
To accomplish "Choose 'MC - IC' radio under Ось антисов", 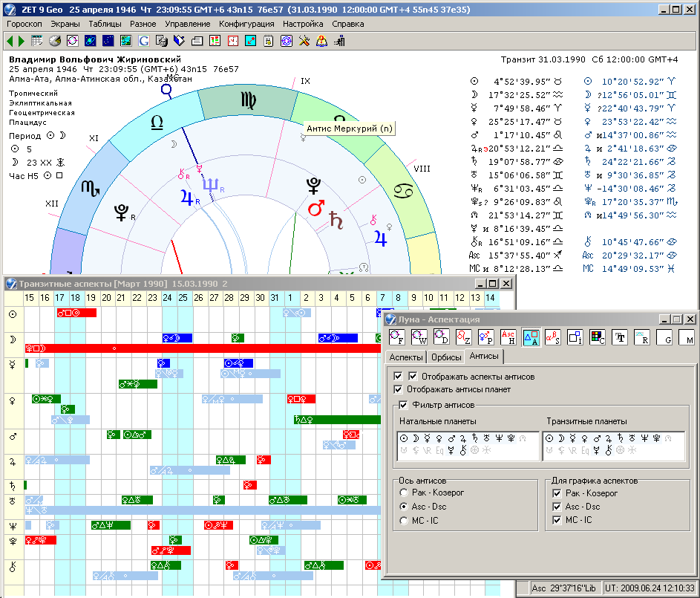I will 404,520.
